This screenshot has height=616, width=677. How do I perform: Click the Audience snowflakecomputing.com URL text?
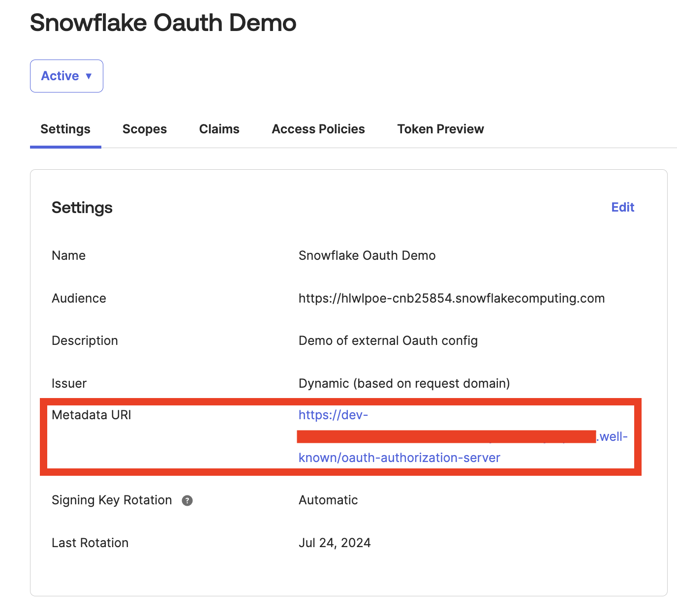451,298
